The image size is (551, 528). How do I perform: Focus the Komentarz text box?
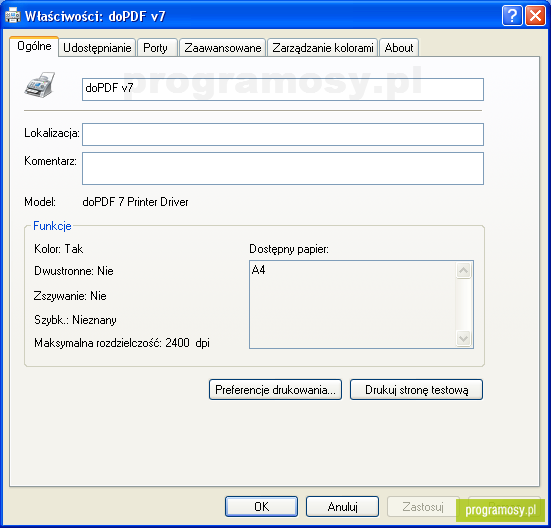click(x=283, y=168)
